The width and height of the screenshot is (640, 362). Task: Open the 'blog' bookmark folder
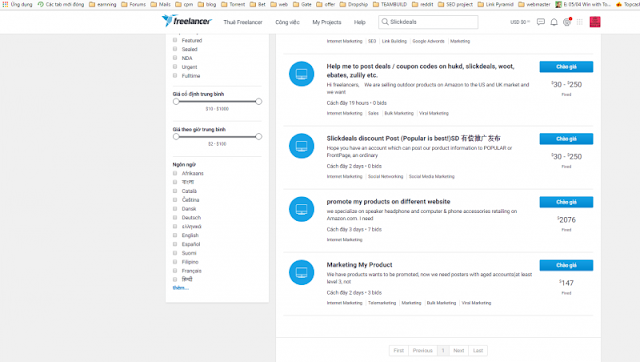tap(207, 4)
